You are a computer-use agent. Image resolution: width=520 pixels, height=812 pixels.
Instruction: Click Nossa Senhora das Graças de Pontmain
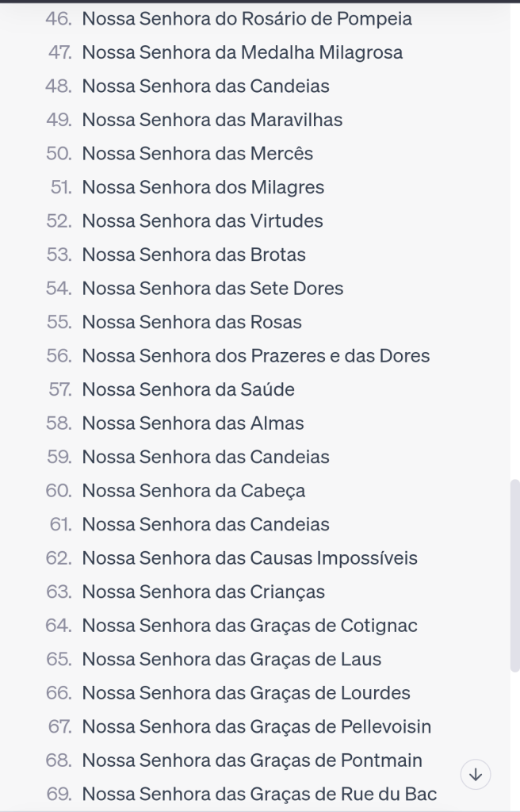click(x=252, y=760)
